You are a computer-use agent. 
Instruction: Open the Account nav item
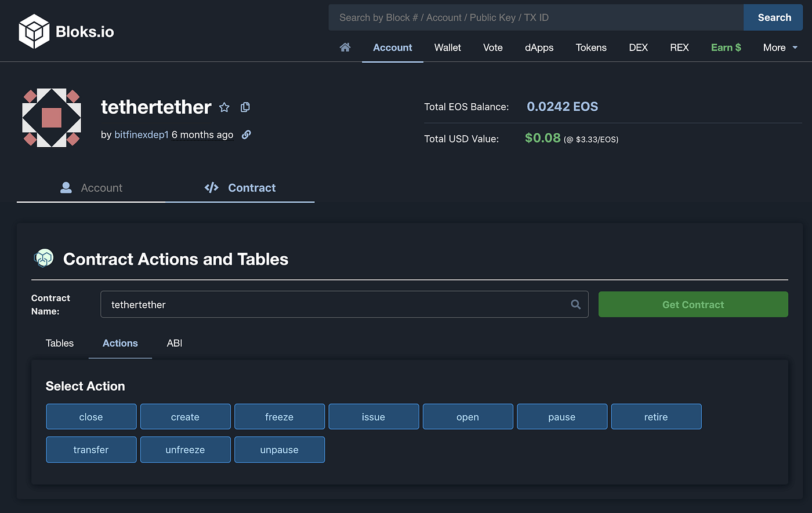pos(393,48)
